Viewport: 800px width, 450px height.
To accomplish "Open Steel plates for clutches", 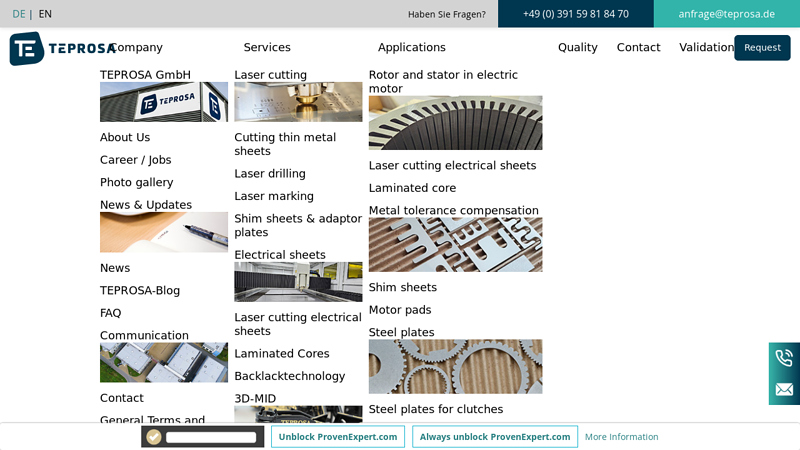I will tap(436, 409).
